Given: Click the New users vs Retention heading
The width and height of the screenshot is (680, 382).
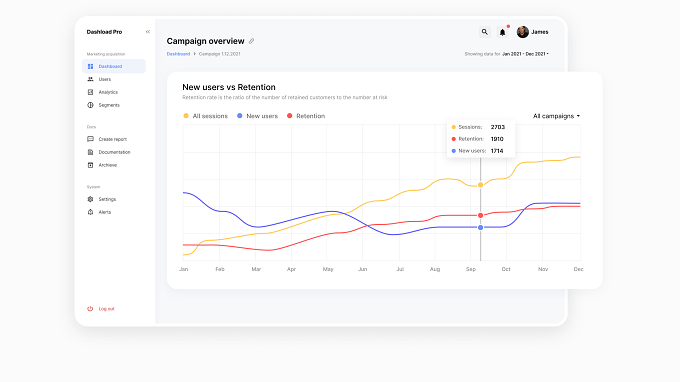Looking at the screenshot, I should 229,87.
